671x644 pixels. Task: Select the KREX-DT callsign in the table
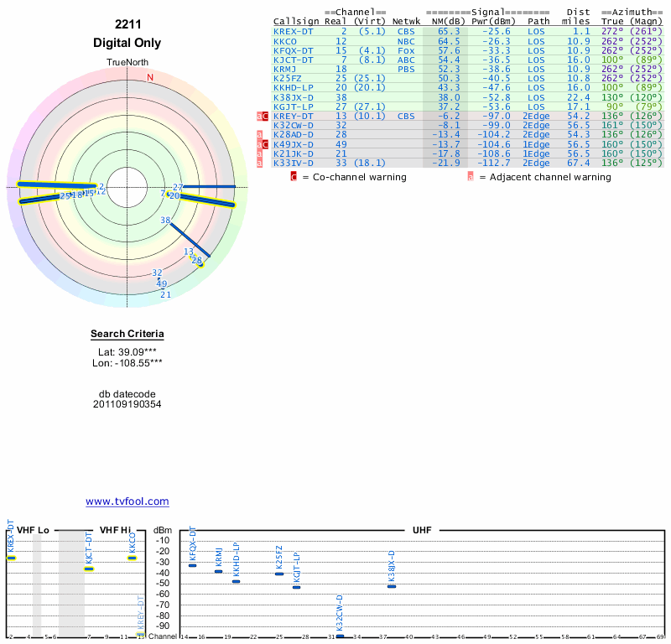click(293, 31)
